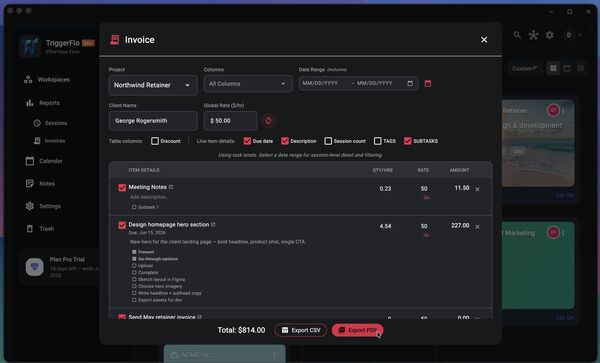Remove the Design homepage hero section line
Screen dimensions: 600x363
click(477, 227)
